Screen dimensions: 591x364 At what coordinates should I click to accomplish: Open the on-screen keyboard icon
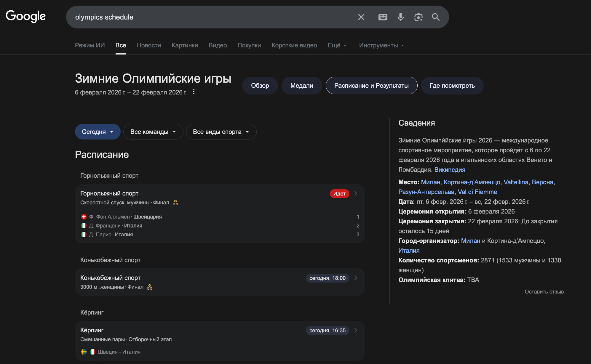tap(383, 17)
